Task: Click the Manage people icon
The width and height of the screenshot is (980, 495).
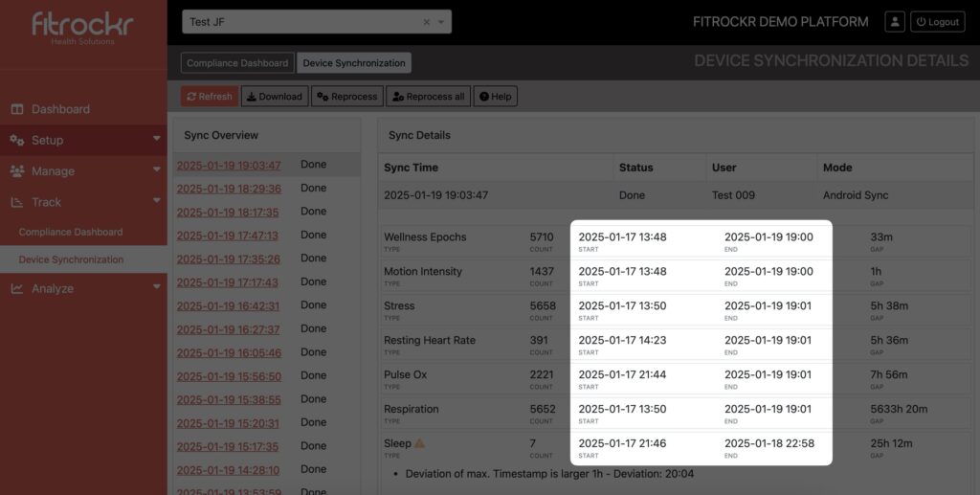Action: coord(17,170)
